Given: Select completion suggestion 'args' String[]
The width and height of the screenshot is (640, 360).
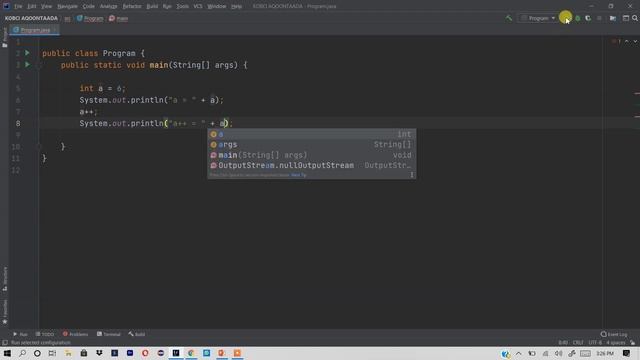Looking at the screenshot, I should [x=311, y=144].
